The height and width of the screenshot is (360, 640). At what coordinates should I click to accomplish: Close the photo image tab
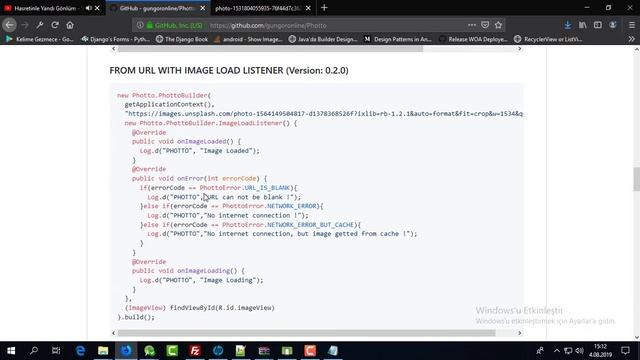coord(308,8)
